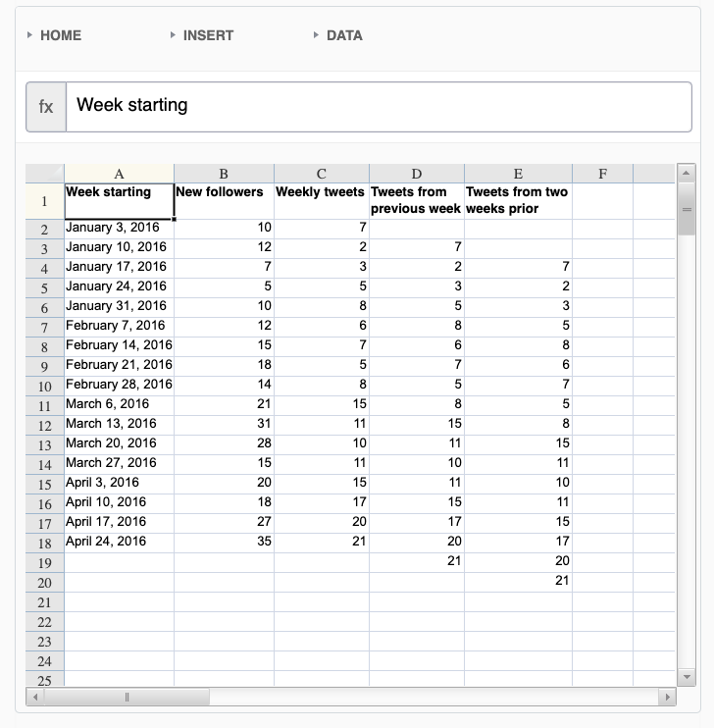Click the vertical scrollbar thumb

point(687,209)
